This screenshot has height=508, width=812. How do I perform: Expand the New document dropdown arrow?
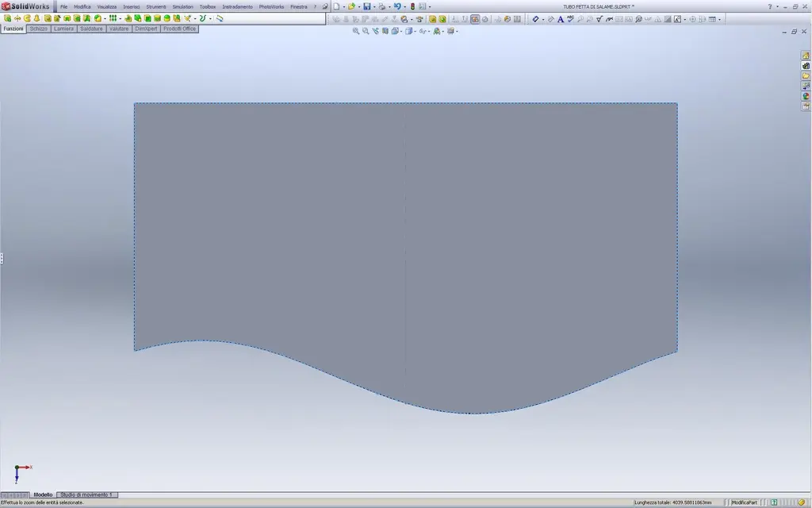[x=344, y=6]
